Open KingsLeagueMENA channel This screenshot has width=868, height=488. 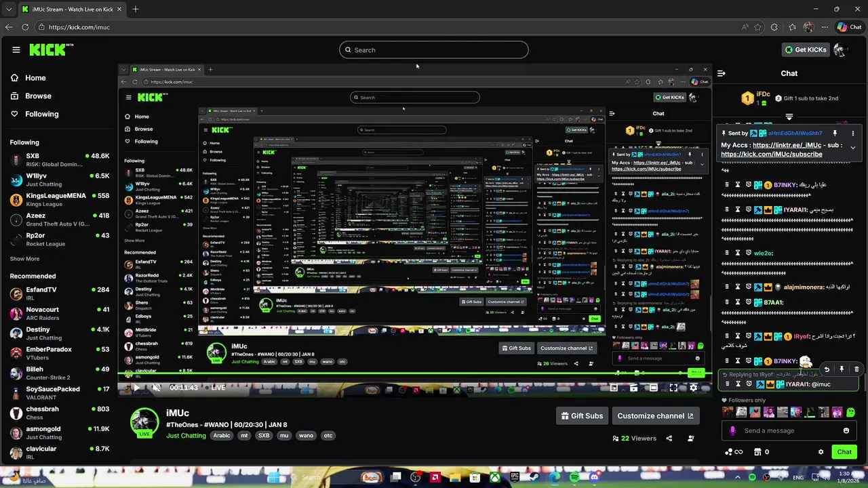pyautogui.click(x=60, y=199)
